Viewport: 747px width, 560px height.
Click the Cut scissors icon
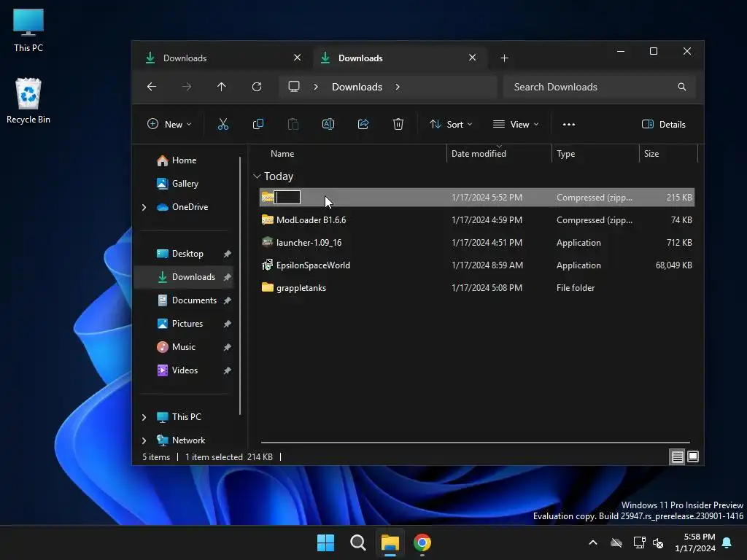[223, 124]
